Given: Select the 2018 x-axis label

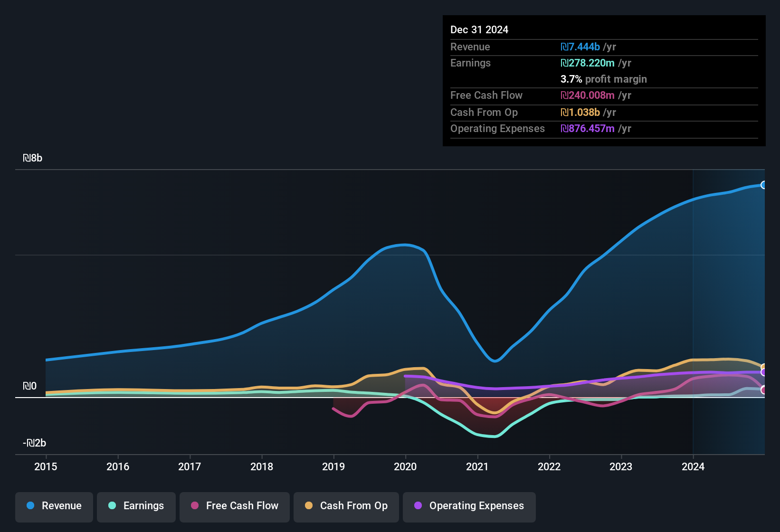Looking at the screenshot, I should point(262,466).
